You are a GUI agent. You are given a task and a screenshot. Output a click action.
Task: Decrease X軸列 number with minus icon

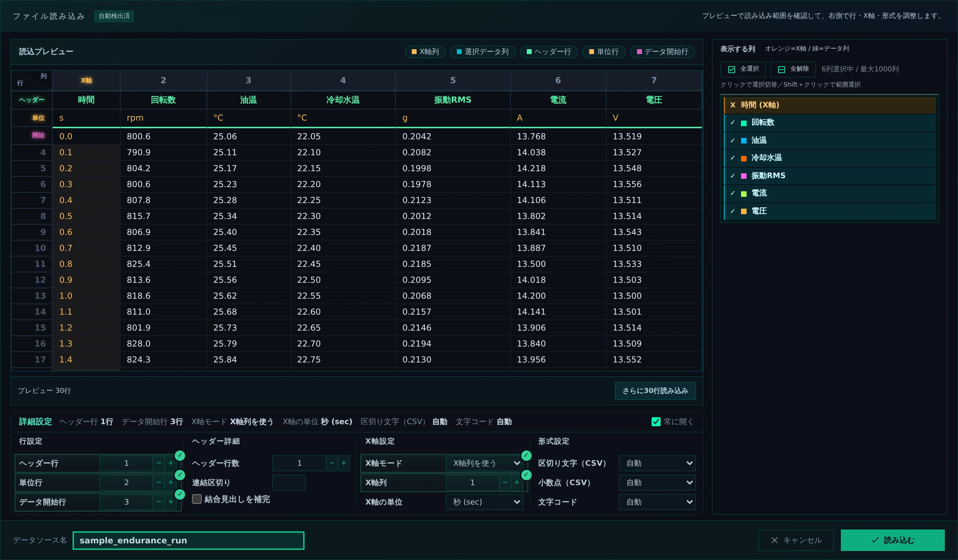505,482
